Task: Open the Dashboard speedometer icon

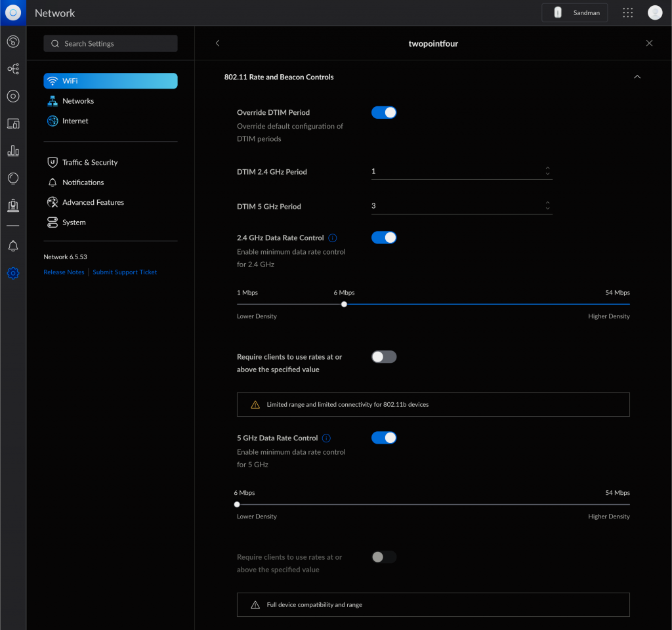Action: click(x=13, y=41)
